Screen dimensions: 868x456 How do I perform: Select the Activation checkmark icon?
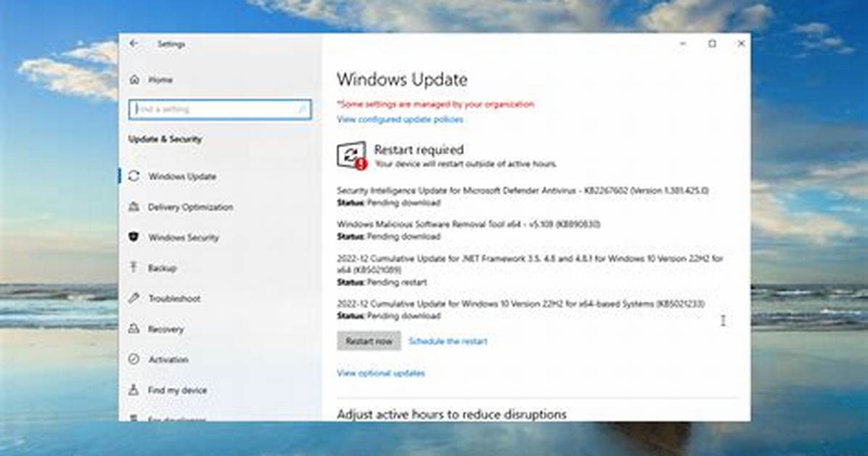point(134,359)
